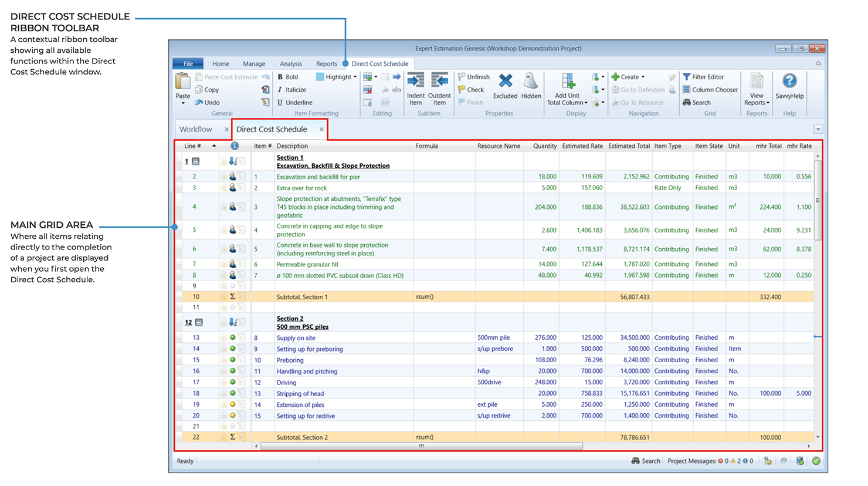This screenshot has height=486, width=868.
Task: Click the horizontal scrollbar of the grid
Action: 421,446
